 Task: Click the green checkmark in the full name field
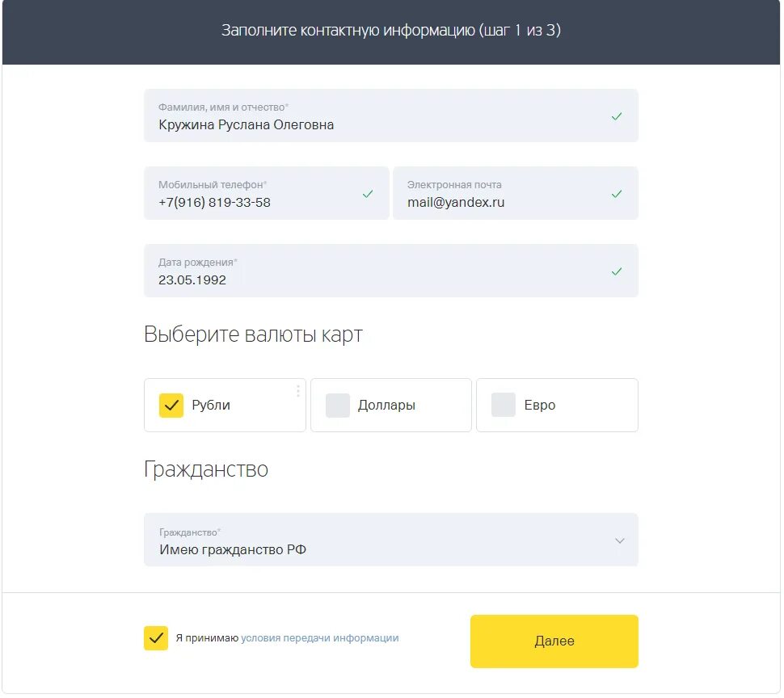[617, 116]
